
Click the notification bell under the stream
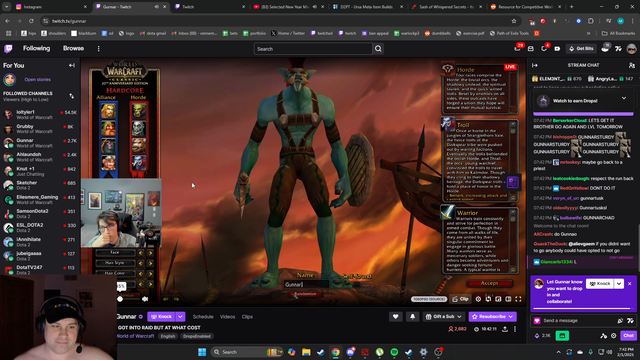point(412,316)
